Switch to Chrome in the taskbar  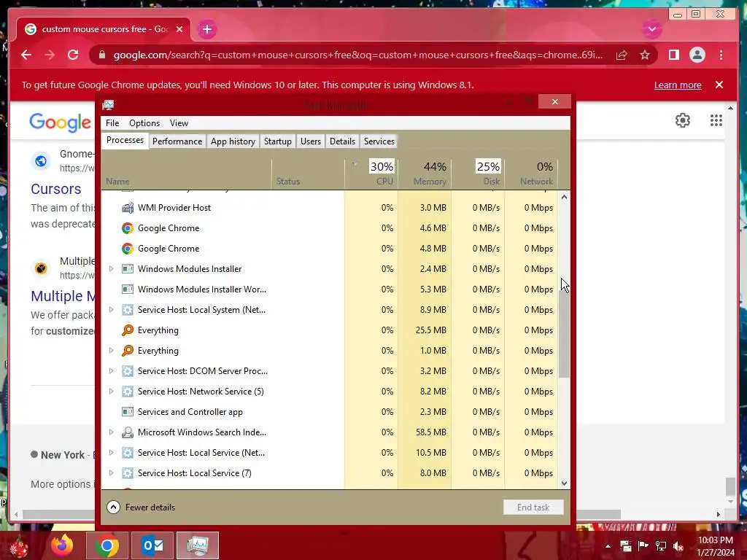(107, 545)
